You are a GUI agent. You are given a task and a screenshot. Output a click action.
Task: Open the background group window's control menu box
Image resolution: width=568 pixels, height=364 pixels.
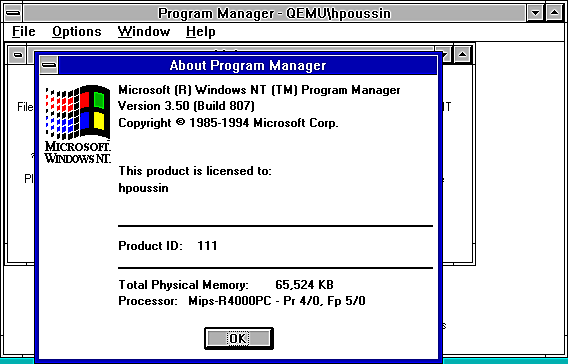[17, 55]
